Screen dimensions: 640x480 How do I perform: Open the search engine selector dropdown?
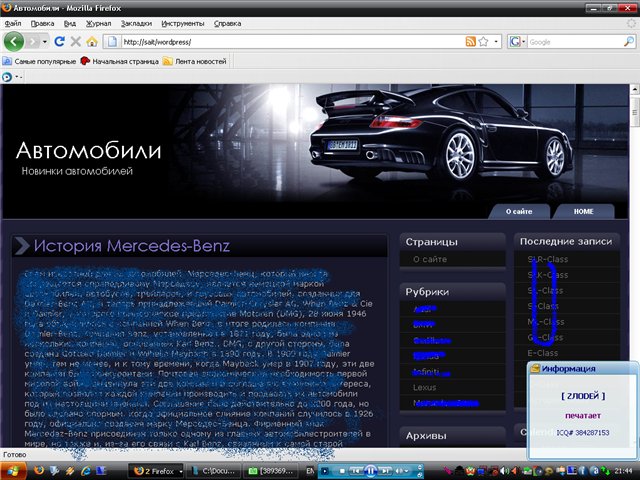click(517, 42)
